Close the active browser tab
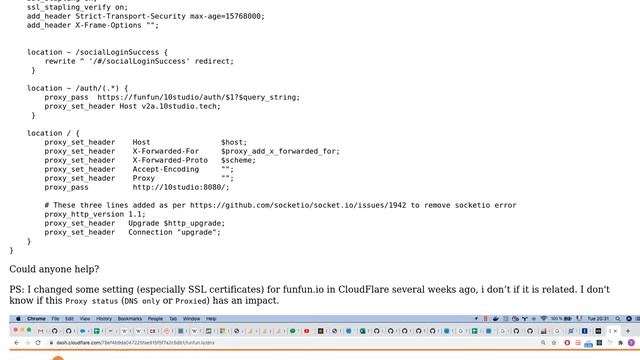 click(x=616, y=331)
